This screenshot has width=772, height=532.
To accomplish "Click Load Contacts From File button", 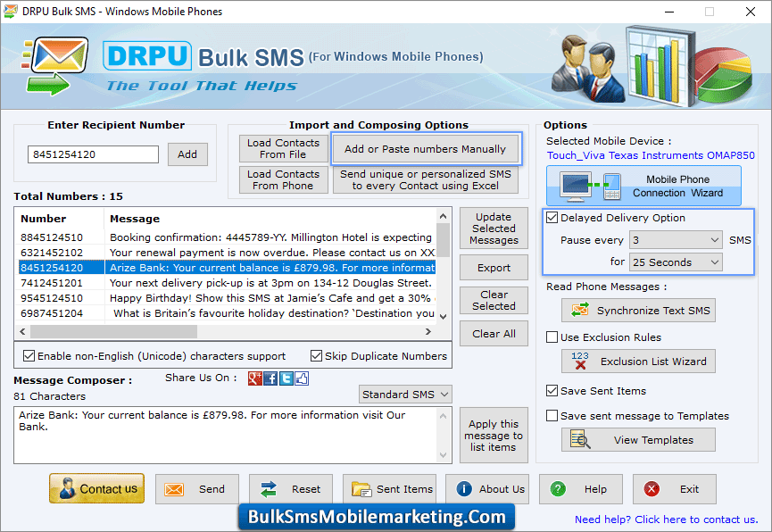I will point(283,148).
